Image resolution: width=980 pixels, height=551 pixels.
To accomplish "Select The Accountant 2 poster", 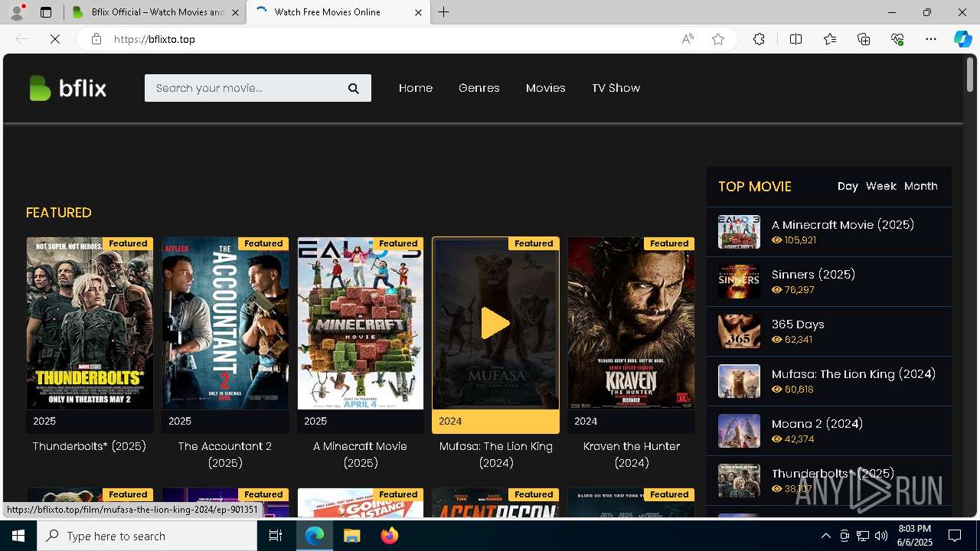I will 225,324.
